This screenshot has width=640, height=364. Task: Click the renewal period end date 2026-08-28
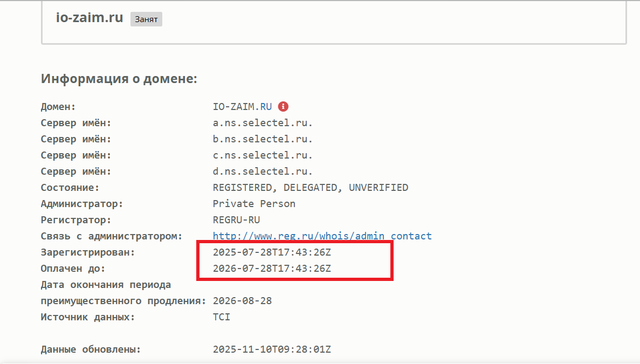click(242, 301)
